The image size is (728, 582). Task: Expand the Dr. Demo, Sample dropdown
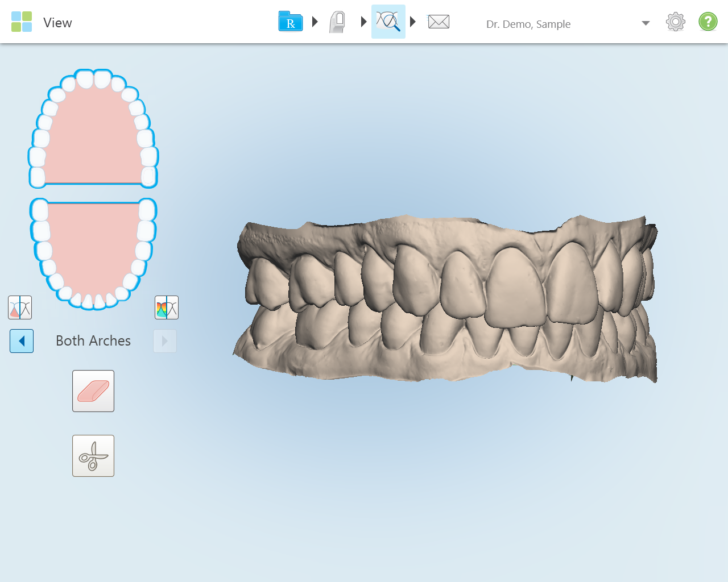(x=646, y=23)
